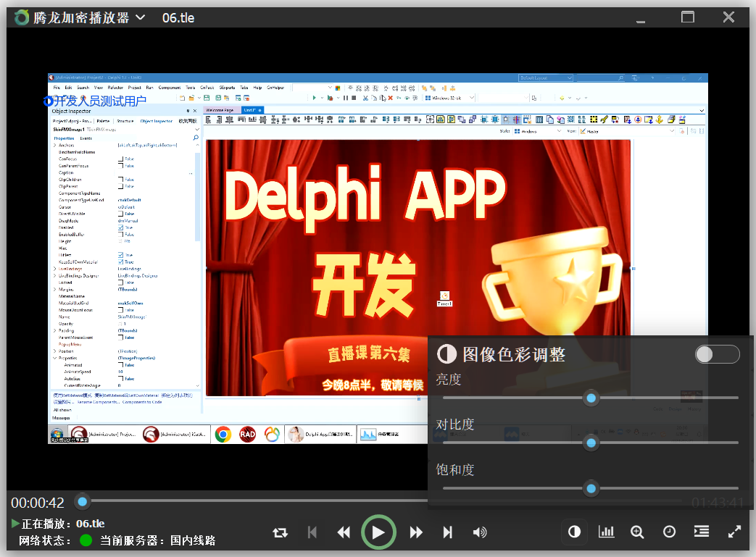Image resolution: width=756 pixels, height=557 pixels.
Task: Click the 正在播放: 06.tle status text
Action: (x=63, y=524)
